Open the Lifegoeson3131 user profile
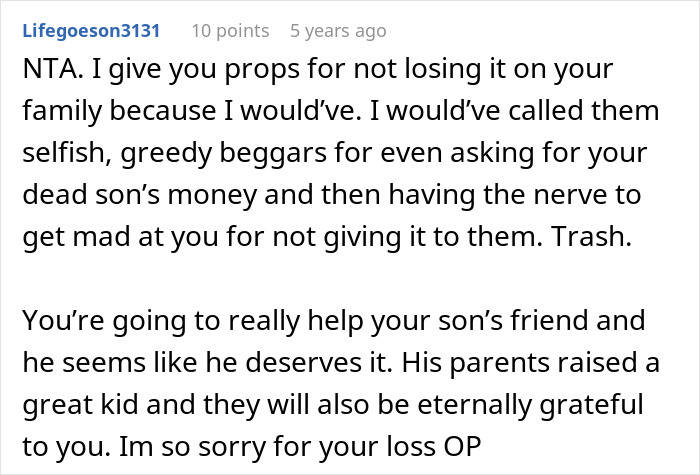The width and height of the screenshot is (700, 475). click(x=91, y=31)
